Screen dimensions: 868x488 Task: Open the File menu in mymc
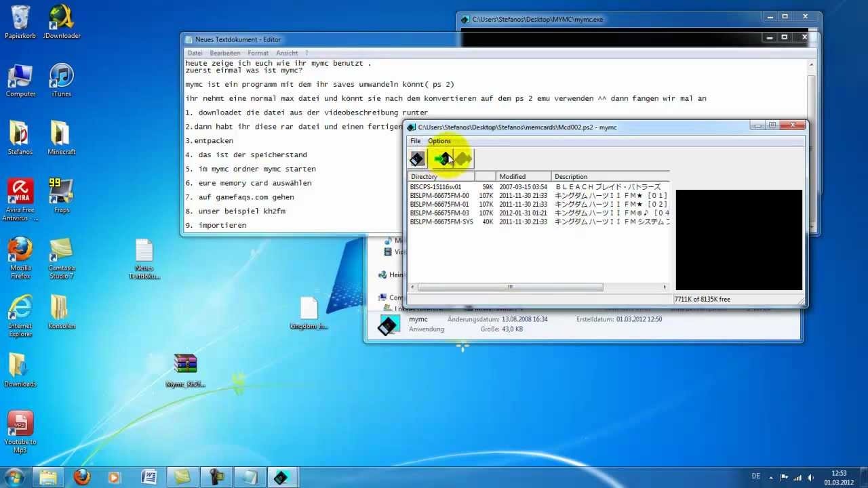(x=415, y=141)
